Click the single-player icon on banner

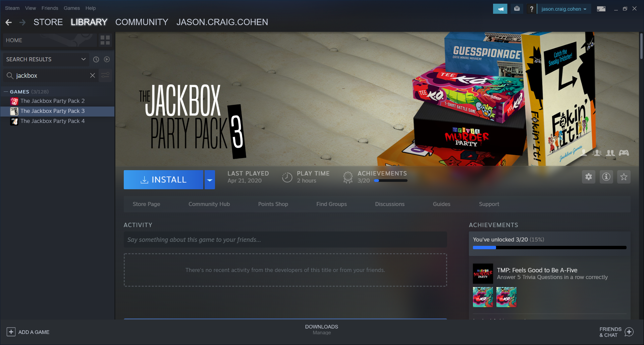tap(584, 153)
